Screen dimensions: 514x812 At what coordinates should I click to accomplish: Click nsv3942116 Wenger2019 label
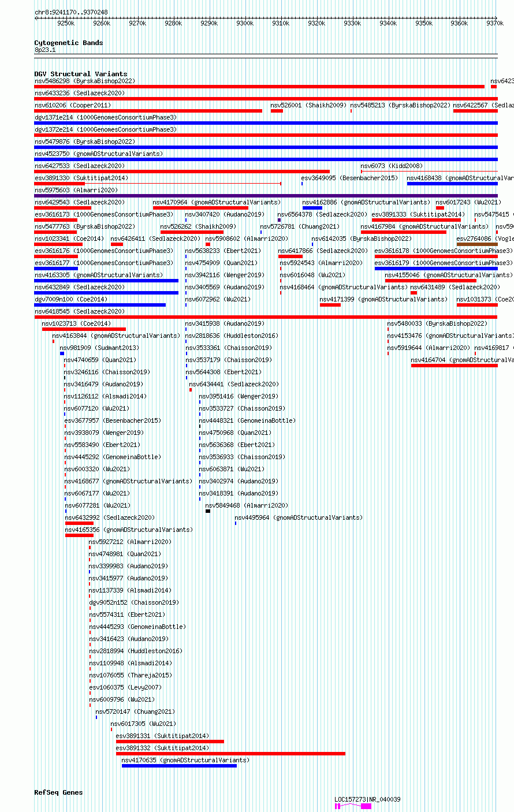(225, 275)
